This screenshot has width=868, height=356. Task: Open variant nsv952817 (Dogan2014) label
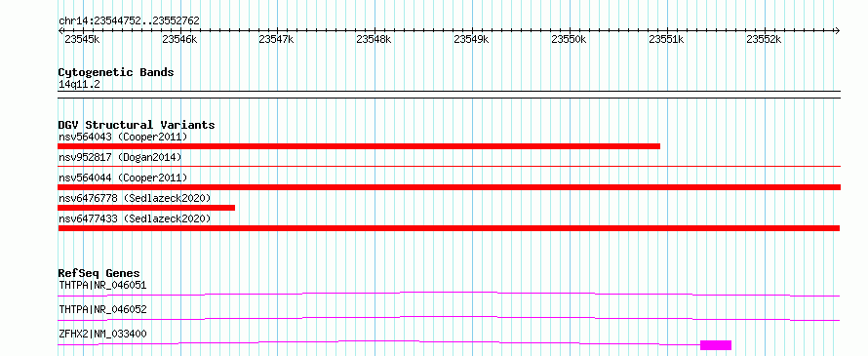[x=120, y=158]
